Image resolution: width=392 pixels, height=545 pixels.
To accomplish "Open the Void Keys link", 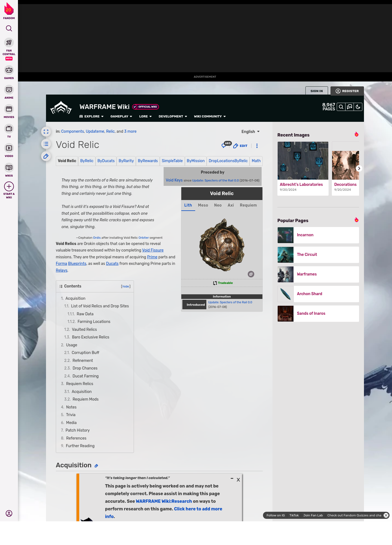I will [174, 180].
